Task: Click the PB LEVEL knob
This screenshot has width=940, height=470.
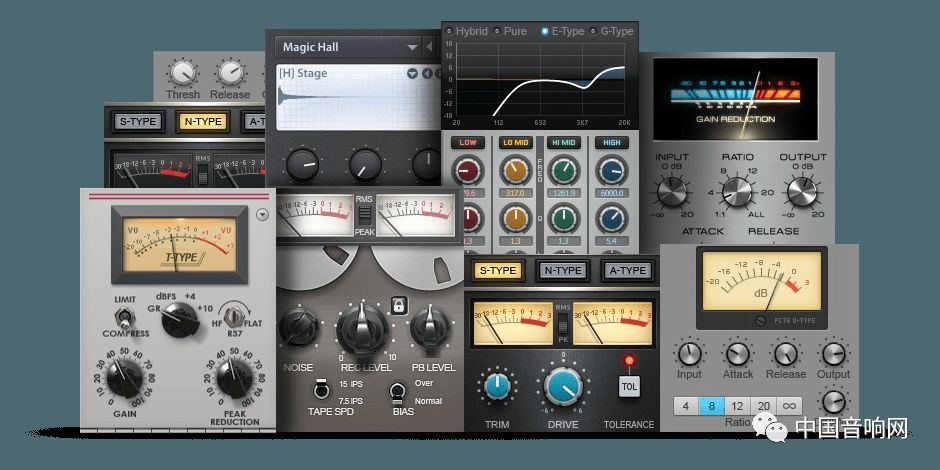Action: (x=430, y=327)
